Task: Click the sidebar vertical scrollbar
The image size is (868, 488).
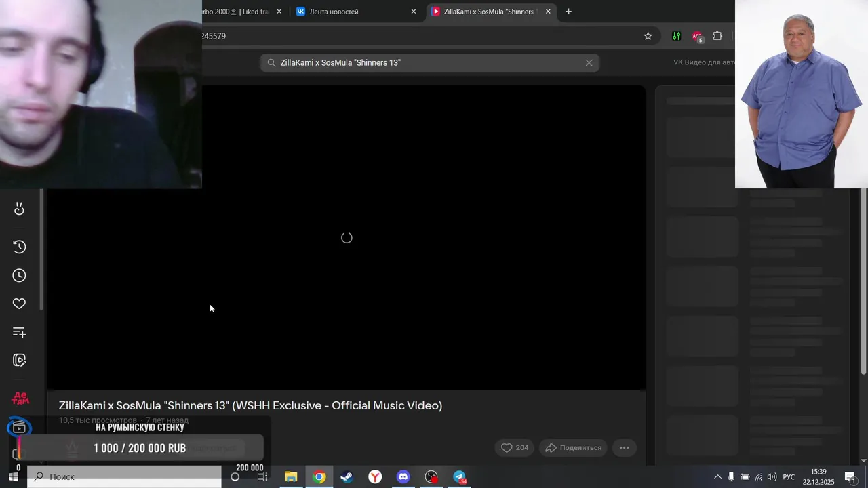Action: (x=42, y=251)
